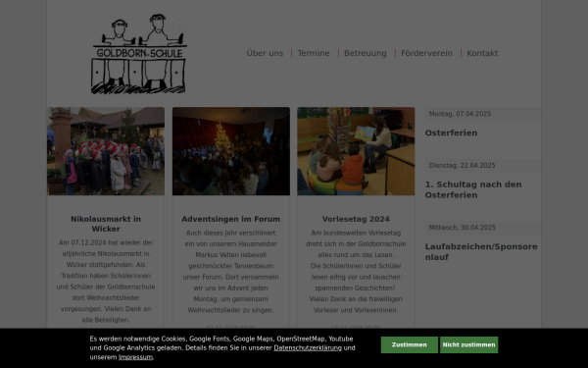588x368 pixels.
Task: Click the date Mittwoch, 30.04.2025
Action: [x=462, y=228]
